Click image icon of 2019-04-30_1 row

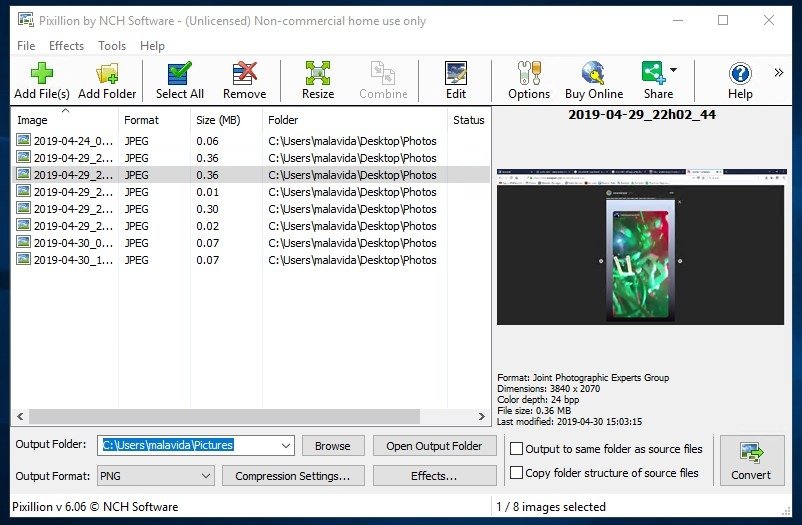pyautogui.click(x=23, y=258)
